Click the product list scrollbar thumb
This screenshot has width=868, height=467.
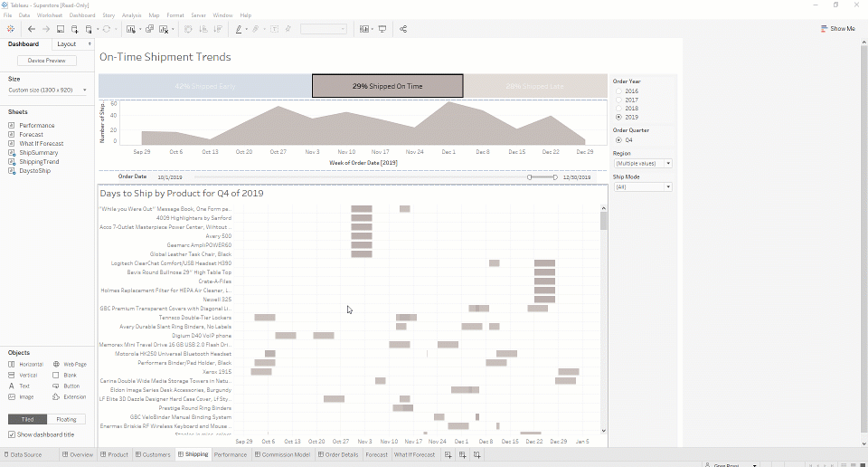(603, 221)
